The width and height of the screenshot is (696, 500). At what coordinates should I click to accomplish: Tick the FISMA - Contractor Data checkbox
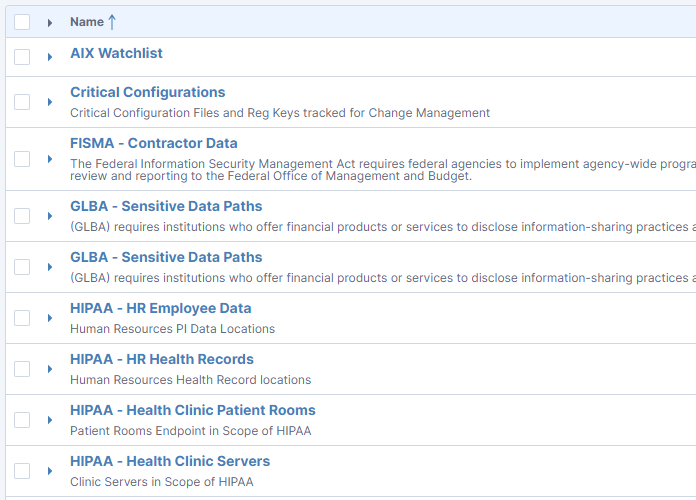click(22, 159)
